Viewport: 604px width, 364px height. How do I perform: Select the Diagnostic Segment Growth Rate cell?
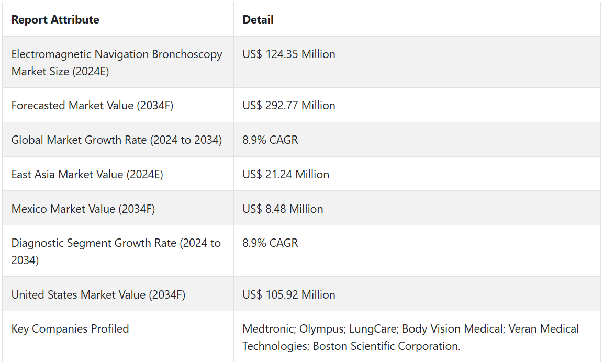point(116,252)
